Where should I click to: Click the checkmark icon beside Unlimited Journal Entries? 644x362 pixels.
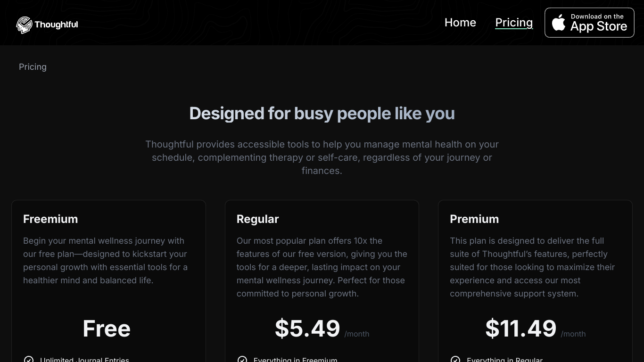(29, 360)
